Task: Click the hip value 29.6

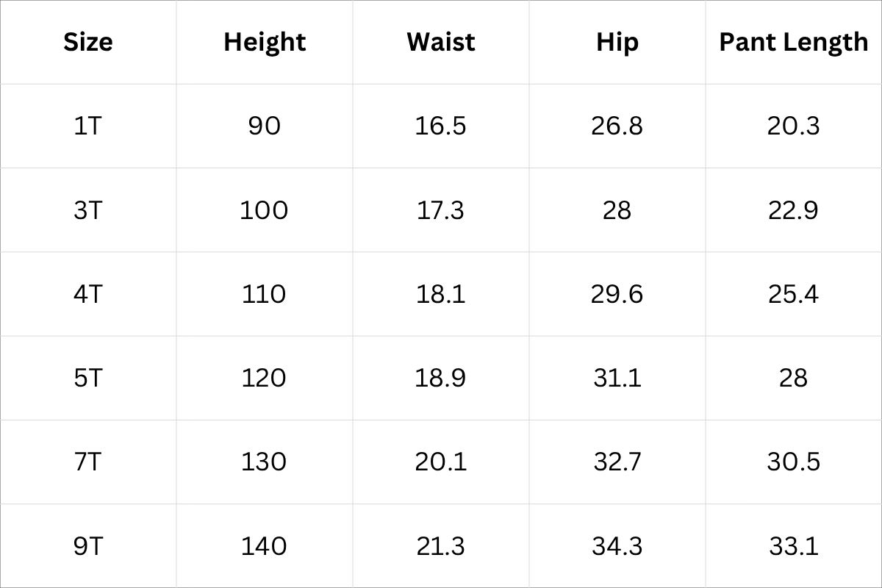Action: tap(617, 294)
